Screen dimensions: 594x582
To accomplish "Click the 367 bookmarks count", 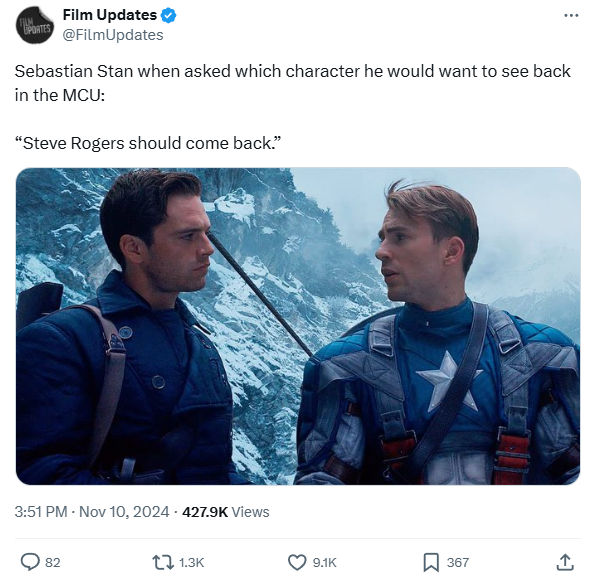I will coord(458,562).
